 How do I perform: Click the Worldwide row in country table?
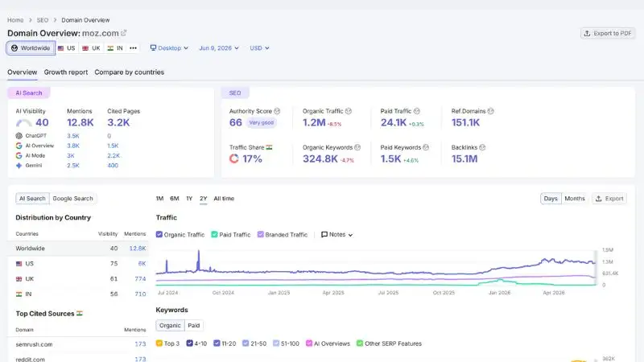coord(78,249)
